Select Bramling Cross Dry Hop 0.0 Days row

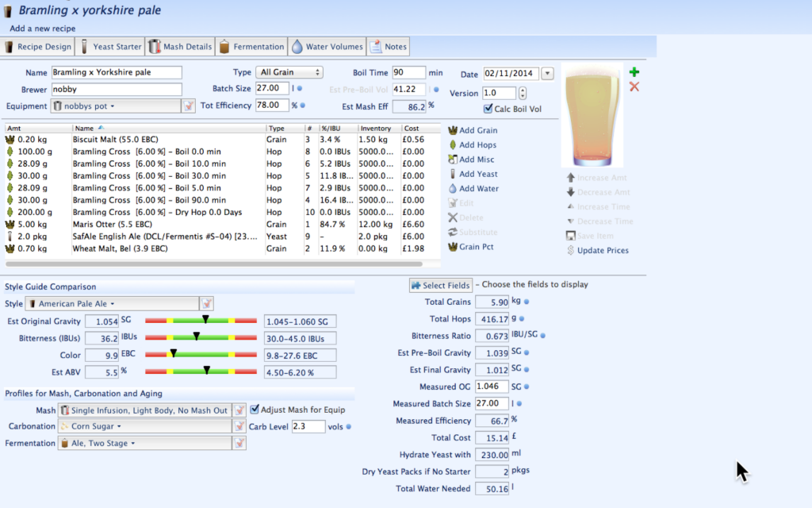tap(222, 212)
